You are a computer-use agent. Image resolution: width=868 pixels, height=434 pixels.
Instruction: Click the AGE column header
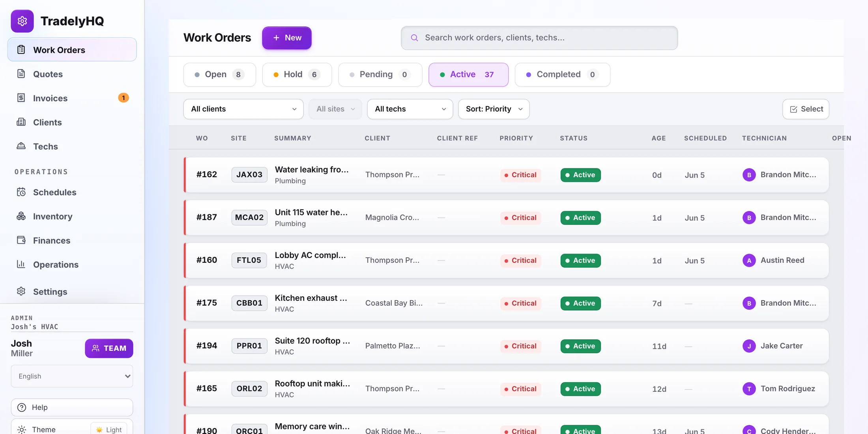[658, 138]
